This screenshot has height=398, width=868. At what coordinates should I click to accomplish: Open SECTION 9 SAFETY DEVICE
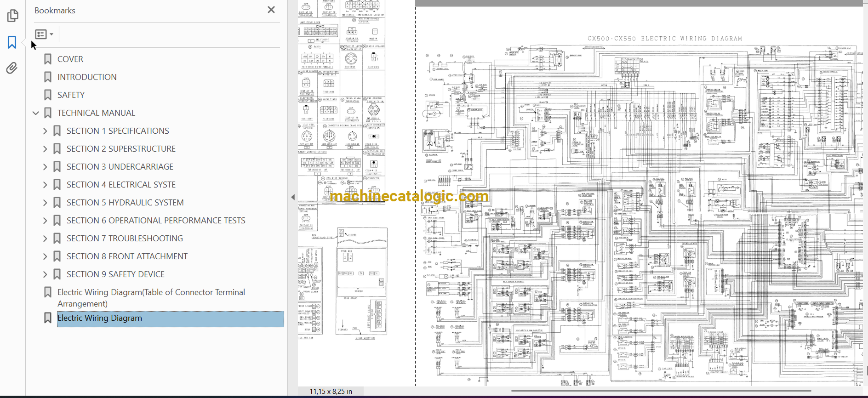(x=115, y=274)
